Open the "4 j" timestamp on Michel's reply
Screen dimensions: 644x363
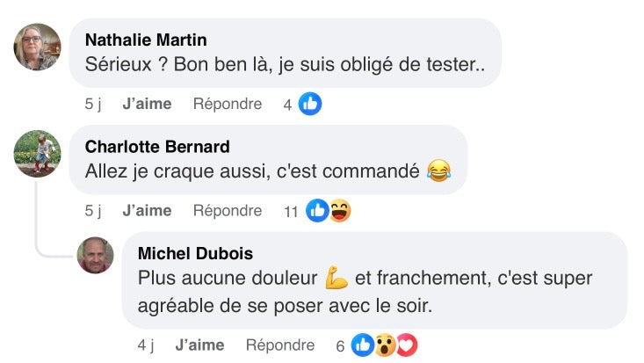[x=146, y=345]
